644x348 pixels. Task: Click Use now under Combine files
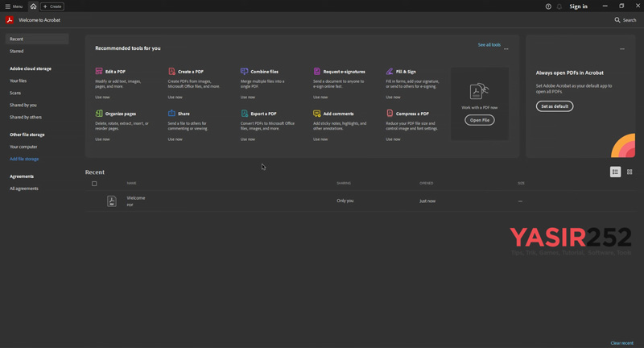click(248, 97)
